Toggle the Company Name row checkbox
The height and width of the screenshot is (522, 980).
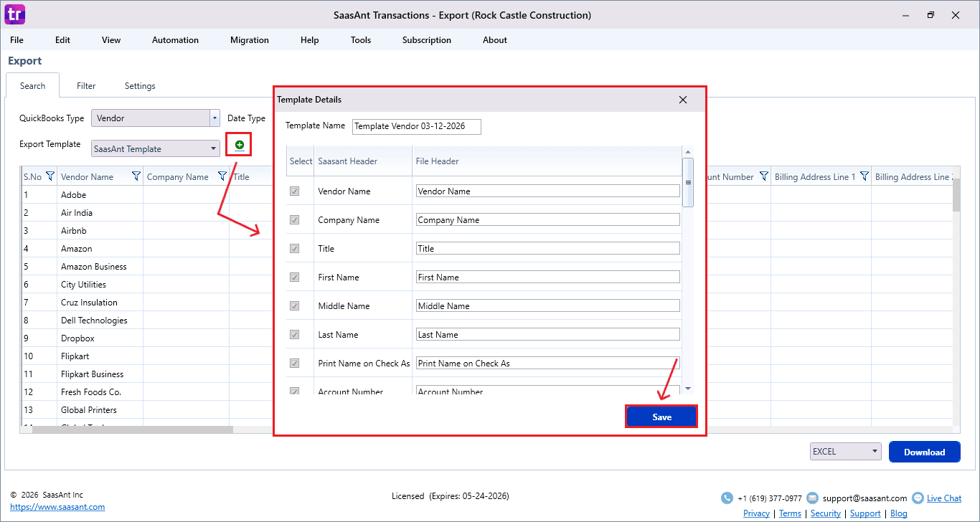[x=294, y=220]
